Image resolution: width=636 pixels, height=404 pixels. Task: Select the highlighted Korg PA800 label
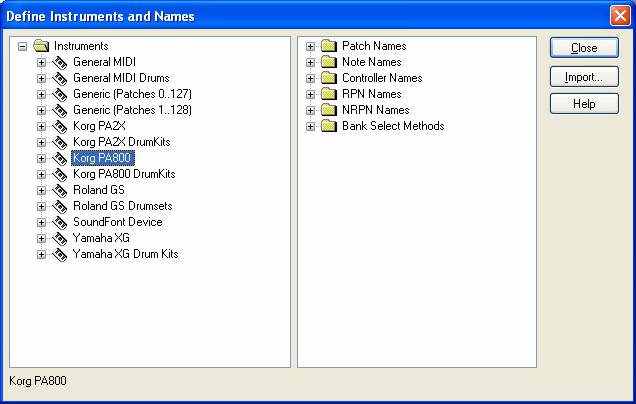point(103,158)
